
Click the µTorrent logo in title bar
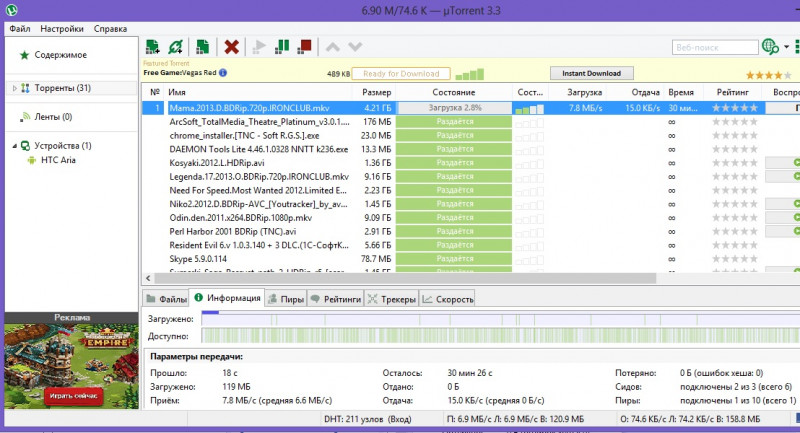tap(11, 10)
